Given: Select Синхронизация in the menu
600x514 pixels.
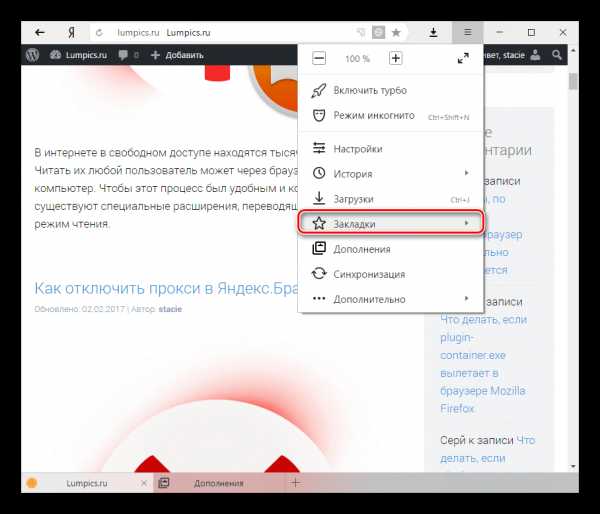Looking at the screenshot, I should 391,274.
